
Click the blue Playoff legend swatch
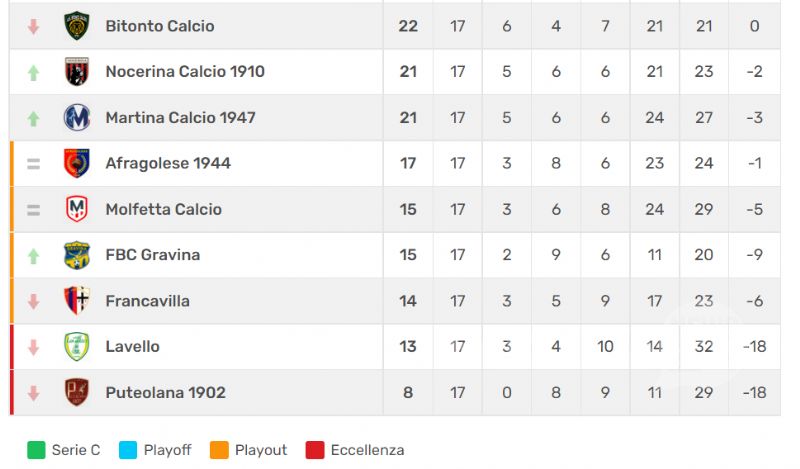click(128, 450)
